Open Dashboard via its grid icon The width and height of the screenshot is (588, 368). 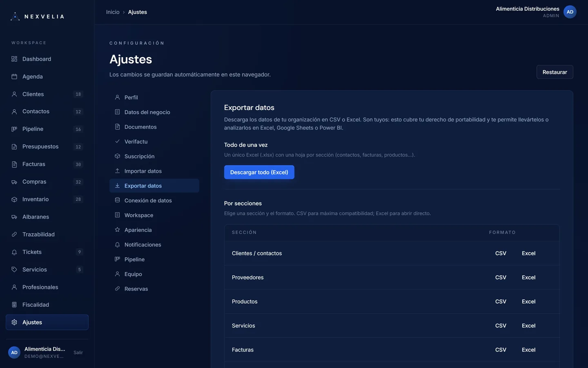click(14, 59)
